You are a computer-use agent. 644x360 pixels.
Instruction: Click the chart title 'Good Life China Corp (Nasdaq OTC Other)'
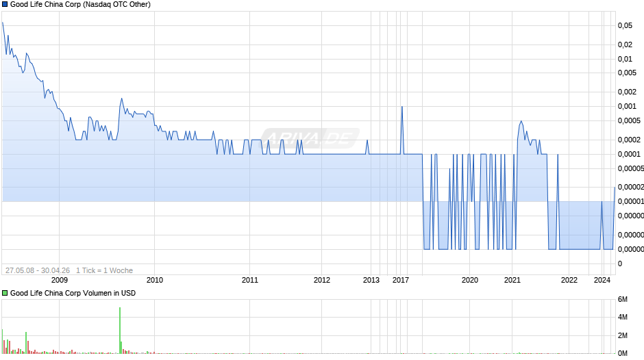(81, 5)
